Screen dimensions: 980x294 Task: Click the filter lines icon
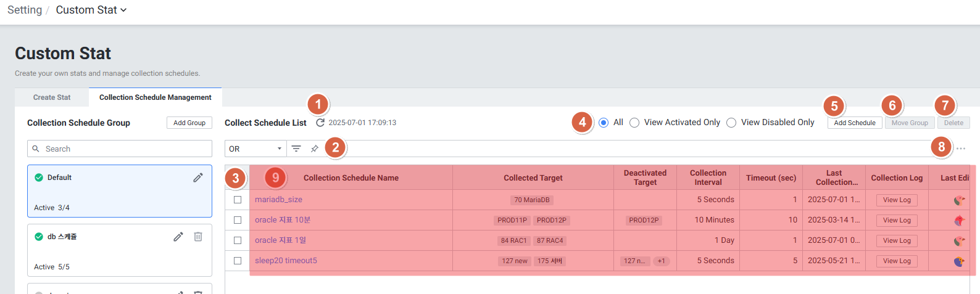(x=296, y=149)
